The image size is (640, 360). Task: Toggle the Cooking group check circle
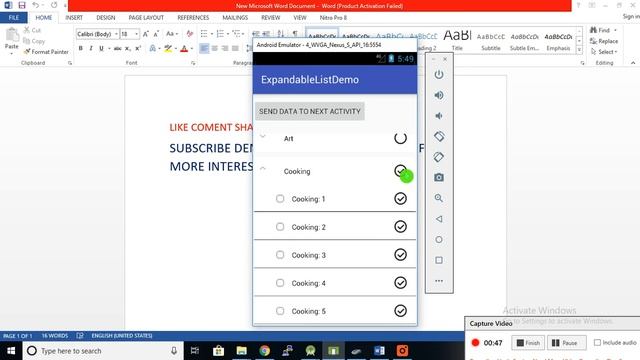coord(400,171)
